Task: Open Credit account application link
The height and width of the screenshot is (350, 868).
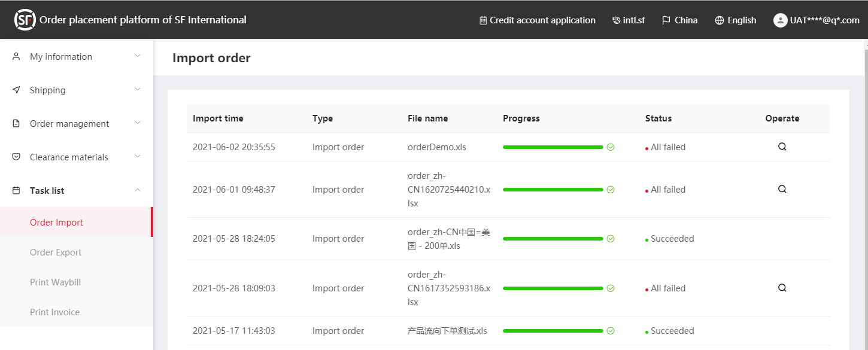Action: pos(538,20)
